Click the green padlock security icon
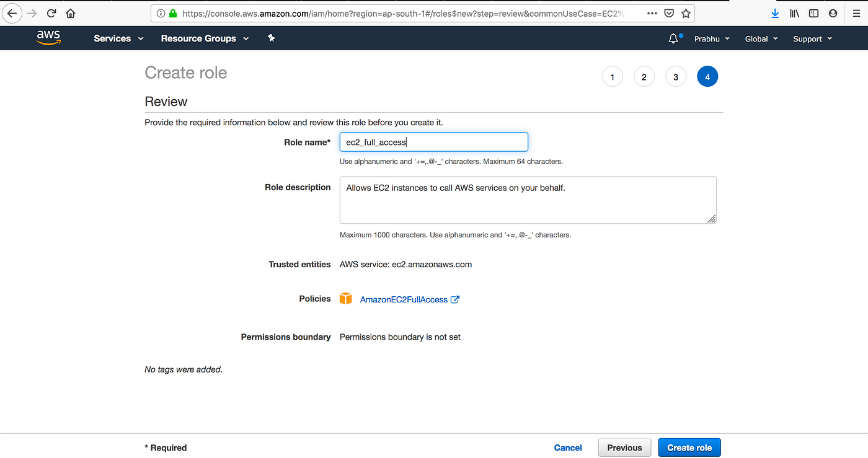Screen dimensions: 868x458 pos(173,13)
